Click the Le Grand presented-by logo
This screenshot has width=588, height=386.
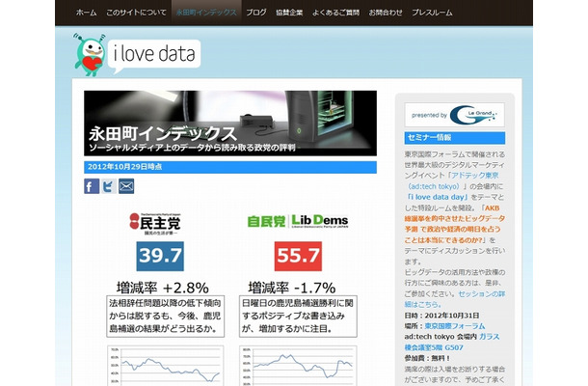click(455, 115)
